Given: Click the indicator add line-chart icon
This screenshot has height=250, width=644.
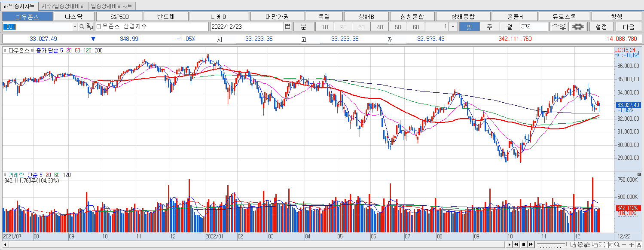Looking at the screenshot, I should [x=559, y=27].
